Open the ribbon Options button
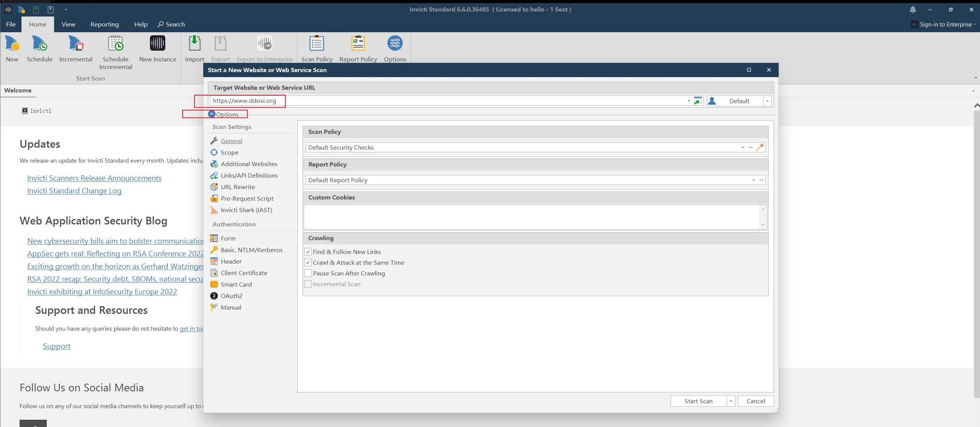This screenshot has height=427, width=980. pos(395,49)
